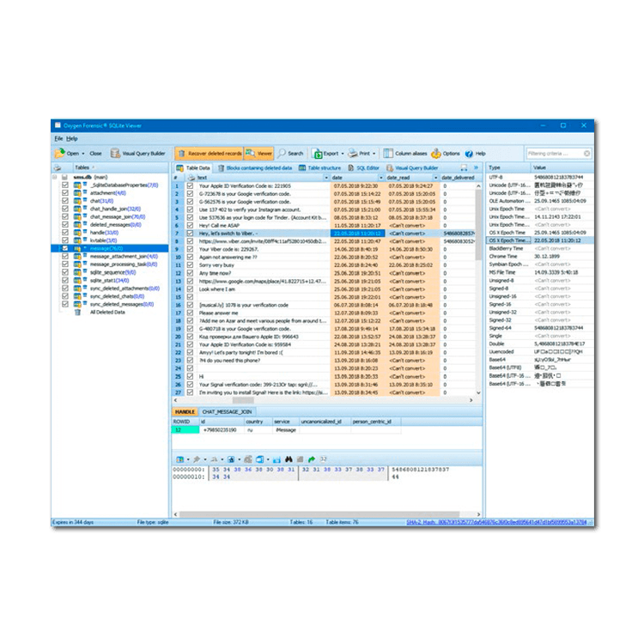Screen dimensions: 644x644
Task: Uncheck the attachment table checkbox
Action: 65,193
